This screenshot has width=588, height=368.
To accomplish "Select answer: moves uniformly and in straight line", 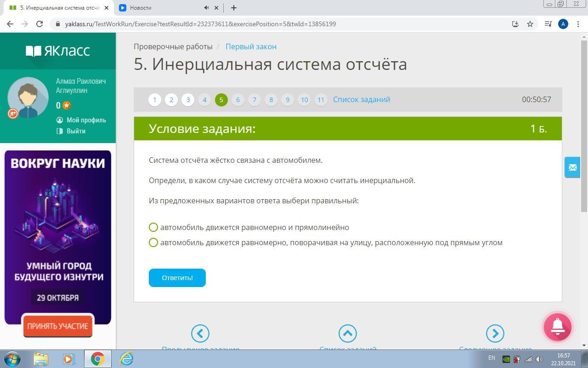I will pyautogui.click(x=153, y=227).
